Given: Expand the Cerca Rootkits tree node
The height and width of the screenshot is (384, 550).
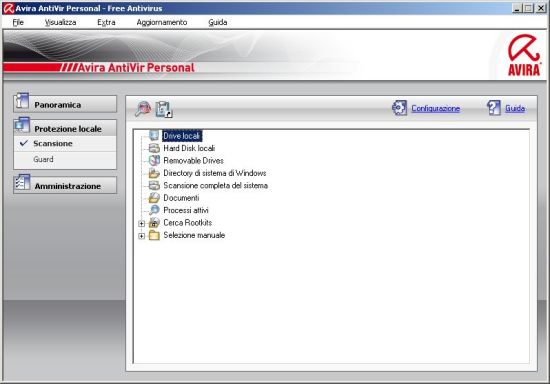Looking at the screenshot, I should tap(141, 223).
